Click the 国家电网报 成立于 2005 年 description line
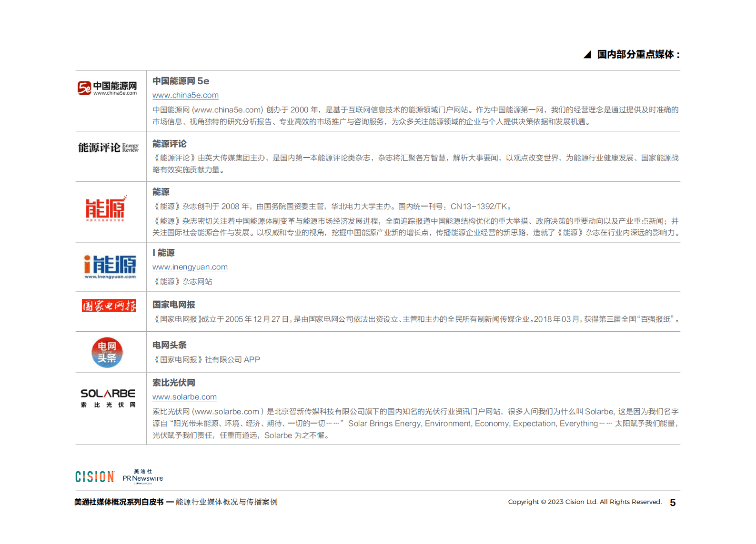Screen dimensions: 756x544 pyautogui.click(x=416, y=319)
